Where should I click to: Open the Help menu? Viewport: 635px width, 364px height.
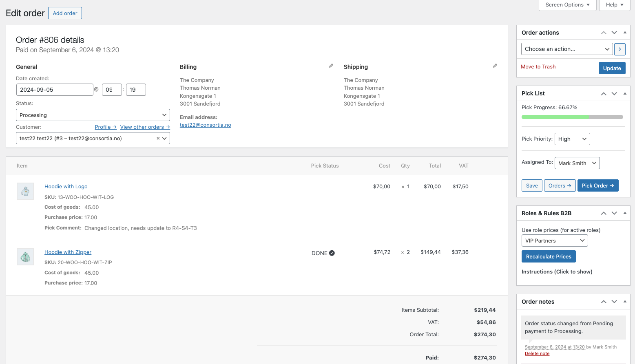click(x=614, y=5)
